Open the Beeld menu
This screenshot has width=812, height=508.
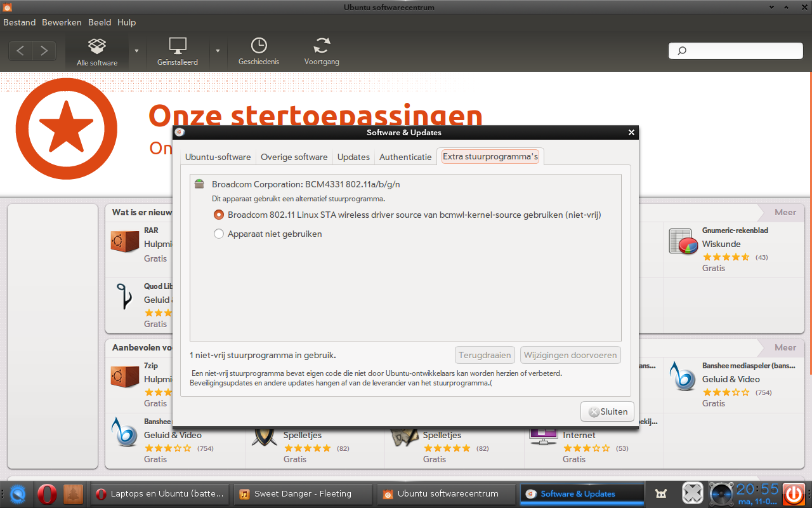click(x=100, y=22)
